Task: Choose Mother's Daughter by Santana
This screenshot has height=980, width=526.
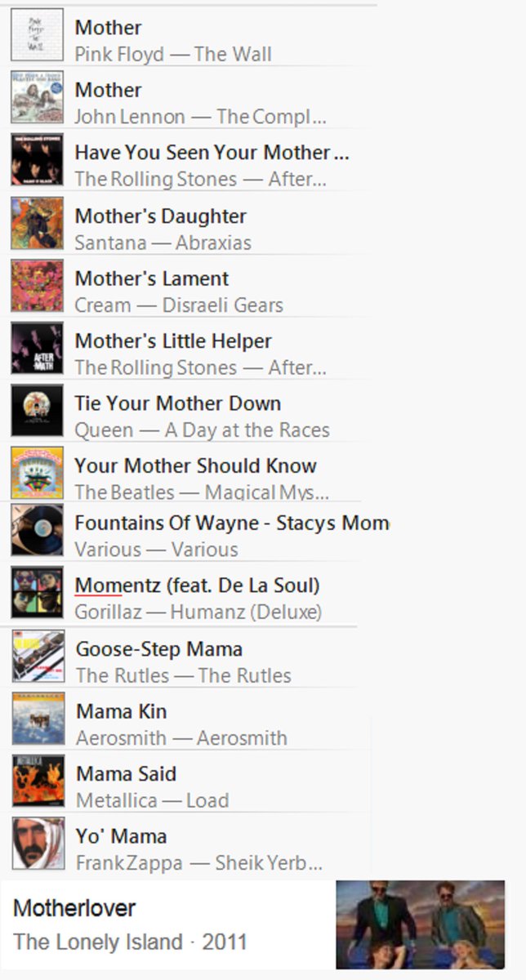Action: coord(160,216)
